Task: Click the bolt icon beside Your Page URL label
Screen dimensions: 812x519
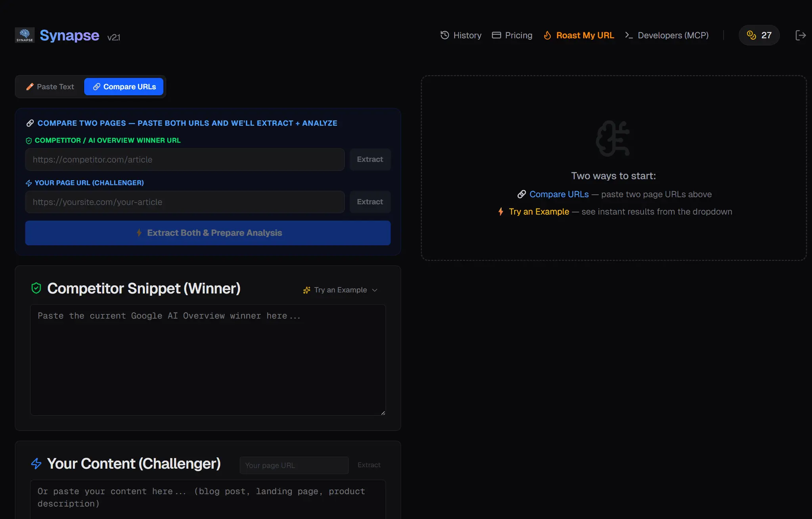Action: [x=29, y=183]
